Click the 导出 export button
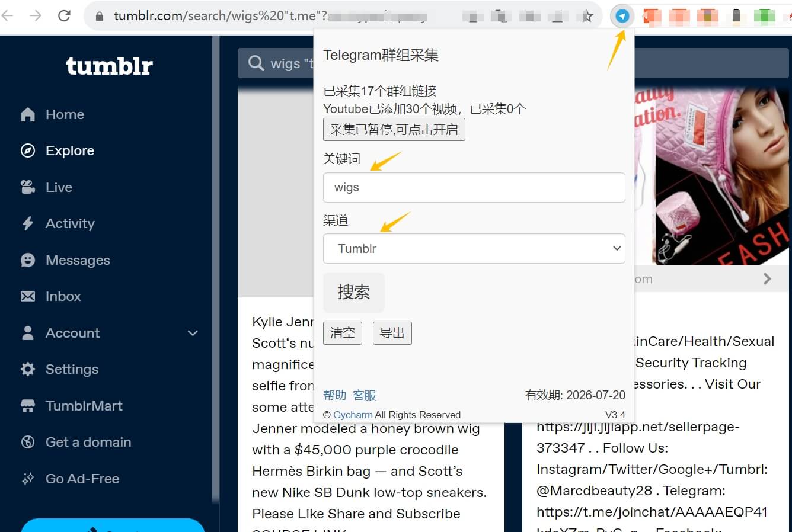792x532 pixels. click(x=392, y=333)
